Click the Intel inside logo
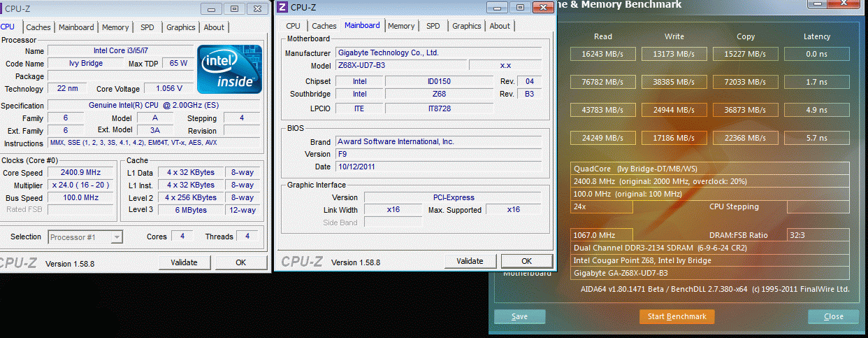The image size is (868, 338). (229, 69)
